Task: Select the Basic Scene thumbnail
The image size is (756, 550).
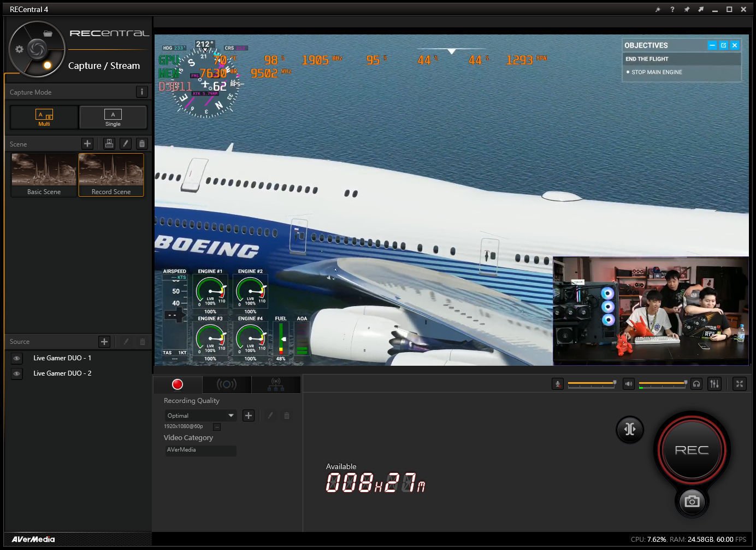Action: [x=44, y=174]
